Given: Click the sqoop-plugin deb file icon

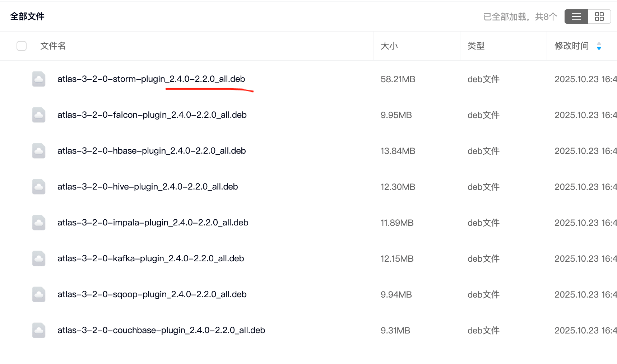Looking at the screenshot, I should coord(39,294).
